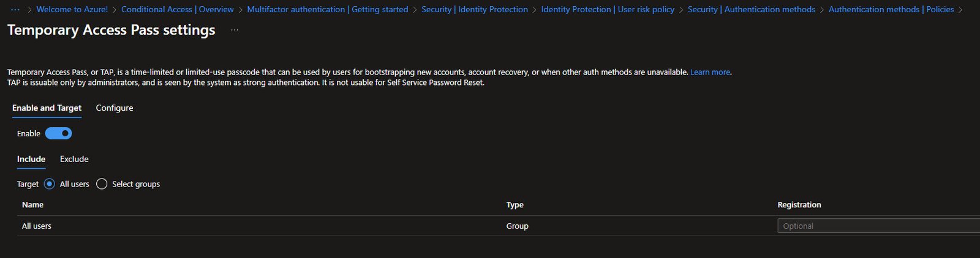
Task: Click the Name column header
Action: point(32,205)
